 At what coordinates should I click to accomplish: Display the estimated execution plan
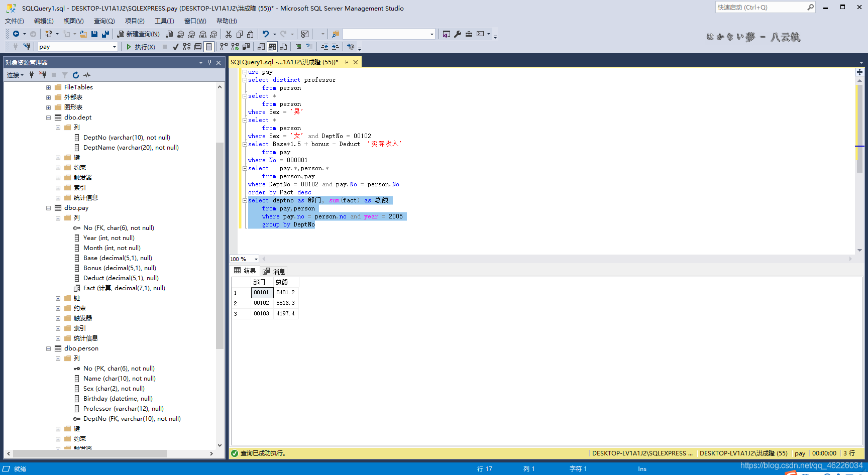pos(187,47)
